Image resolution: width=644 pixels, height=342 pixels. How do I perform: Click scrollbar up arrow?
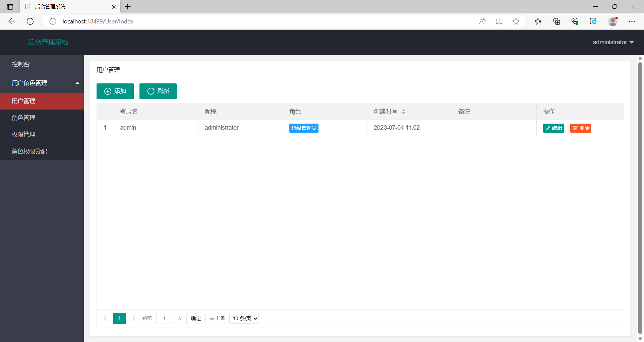coord(640,58)
